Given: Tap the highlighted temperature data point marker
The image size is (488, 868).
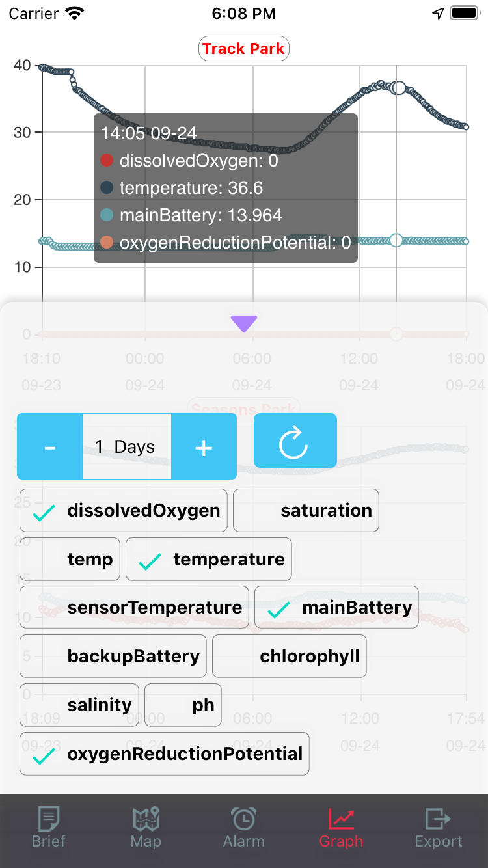Looking at the screenshot, I should point(399,88).
